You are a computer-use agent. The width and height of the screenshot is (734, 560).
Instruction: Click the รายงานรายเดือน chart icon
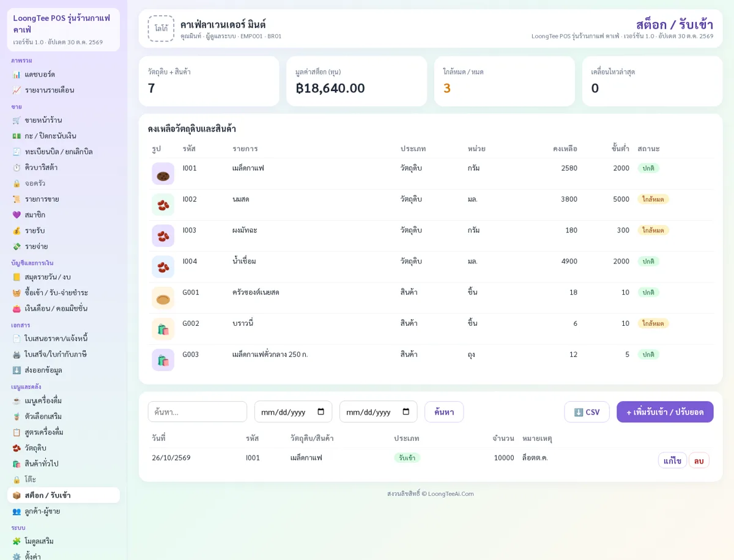[17, 90]
